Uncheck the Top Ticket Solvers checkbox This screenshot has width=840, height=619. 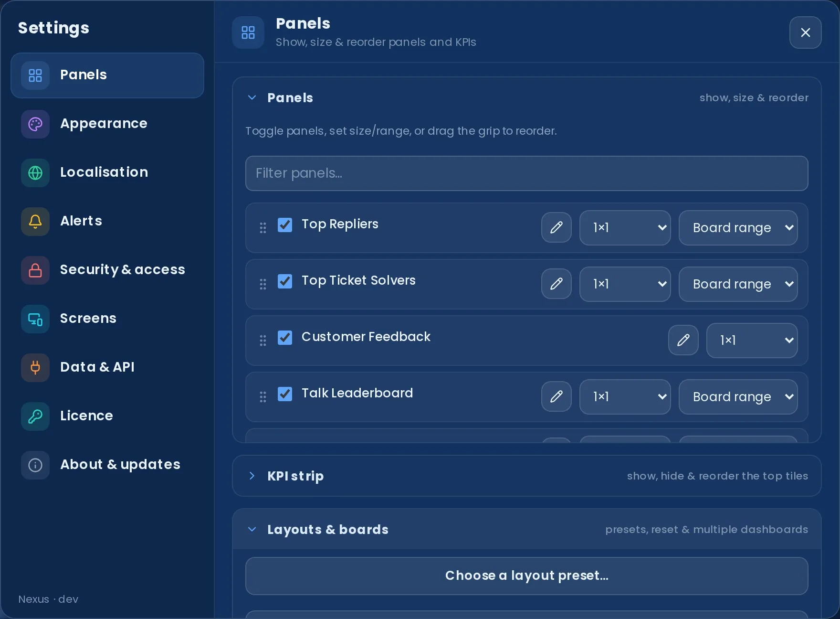point(285,281)
